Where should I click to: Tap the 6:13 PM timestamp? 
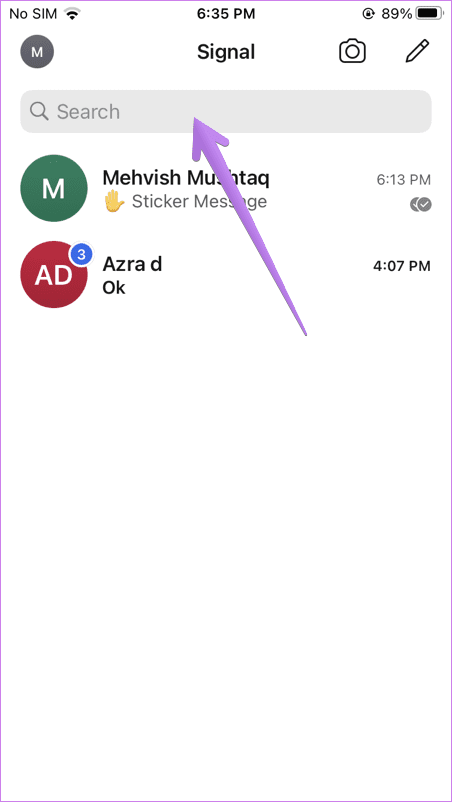(404, 180)
